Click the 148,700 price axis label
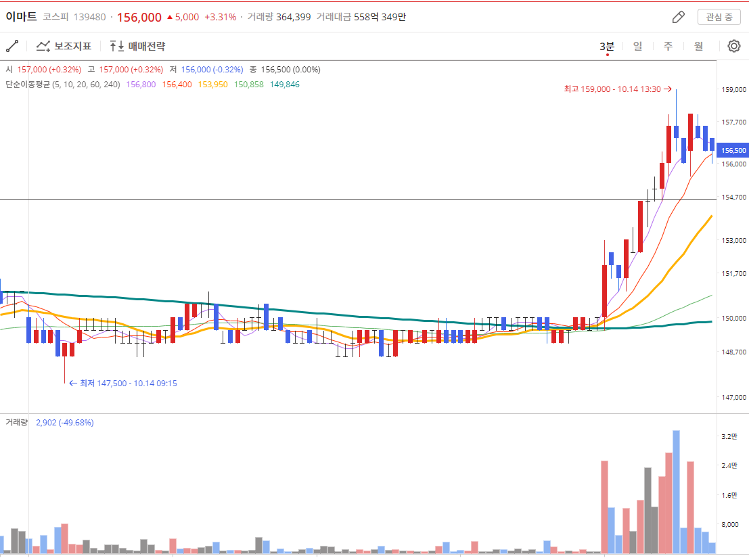 pos(733,352)
